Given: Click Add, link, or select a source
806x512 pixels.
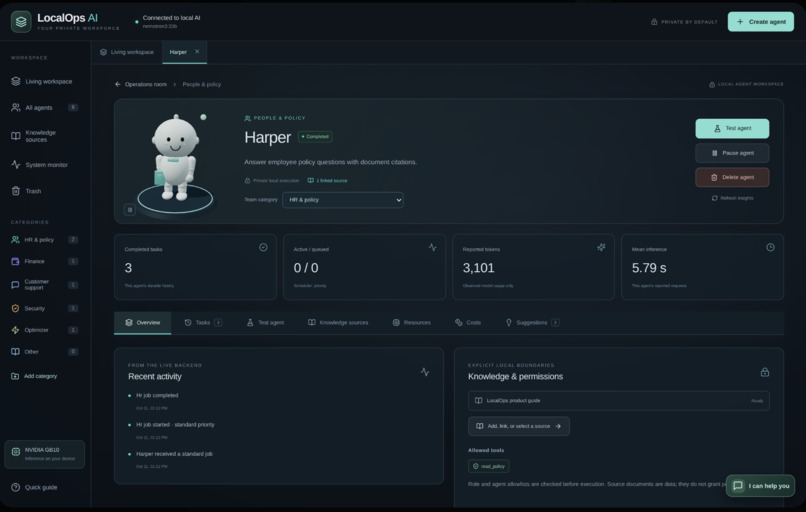Looking at the screenshot, I should coord(519,426).
